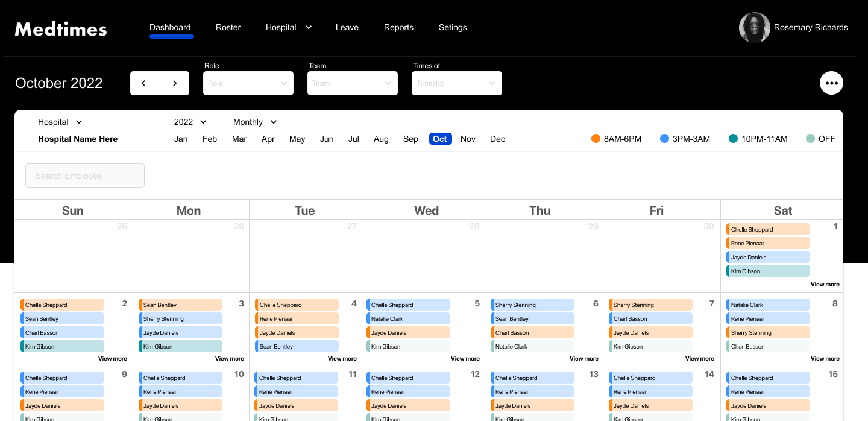Expand the Monthly view selector
Screen dimensions: 868x421
click(255, 122)
